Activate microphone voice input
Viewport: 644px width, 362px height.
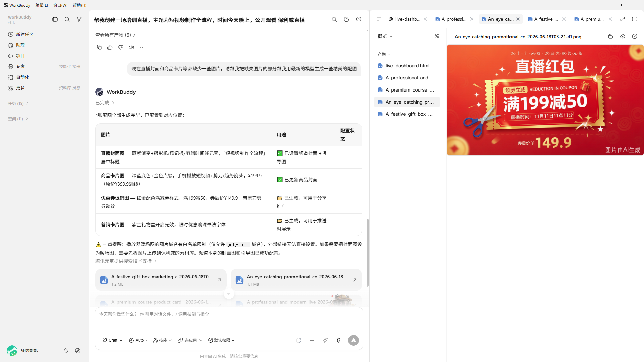coord(339,340)
